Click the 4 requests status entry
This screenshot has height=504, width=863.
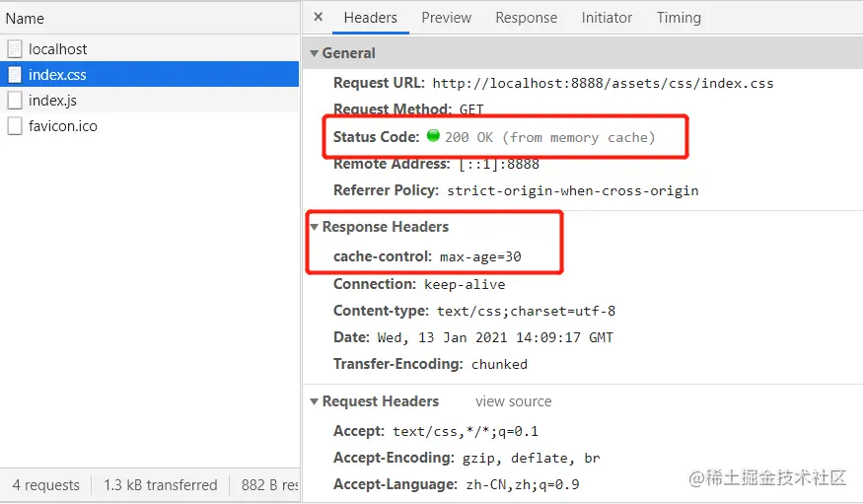(45, 485)
